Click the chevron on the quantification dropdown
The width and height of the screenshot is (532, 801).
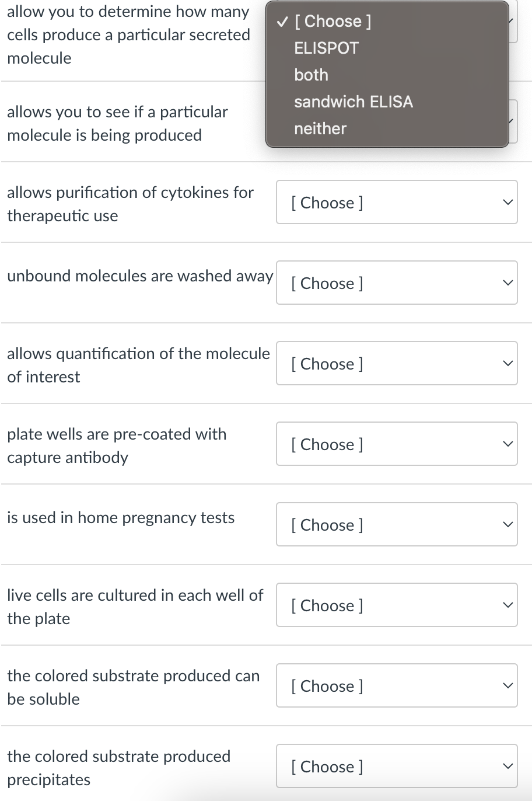pyautogui.click(x=508, y=363)
